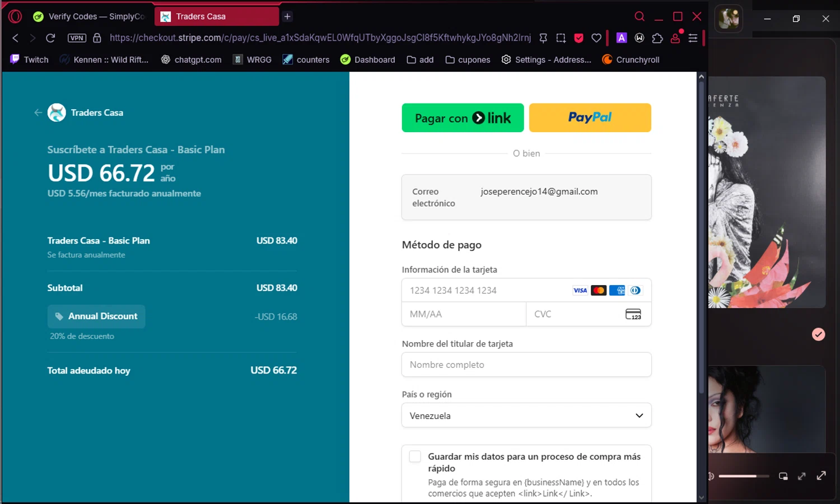Open Crunchyroll bookmark
Screen dimensions: 840x504
coord(631,59)
